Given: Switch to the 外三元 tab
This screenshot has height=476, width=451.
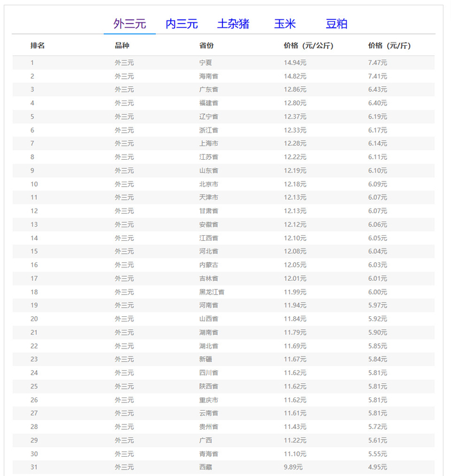Looking at the screenshot, I should (x=130, y=24).
